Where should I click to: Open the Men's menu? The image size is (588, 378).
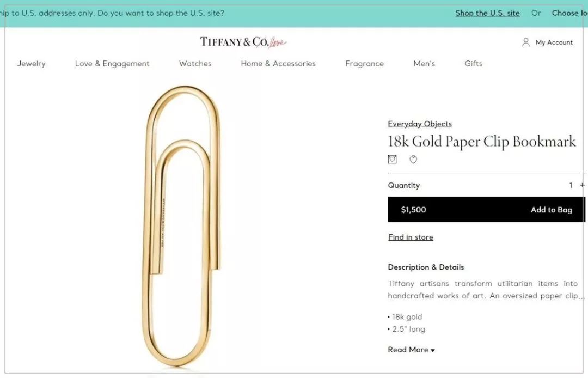click(x=424, y=64)
